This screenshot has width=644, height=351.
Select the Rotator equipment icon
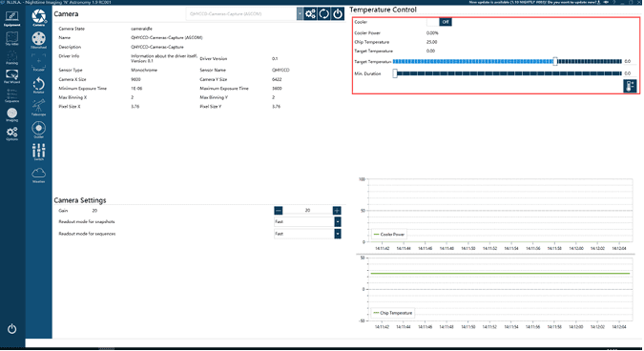point(38,85)
